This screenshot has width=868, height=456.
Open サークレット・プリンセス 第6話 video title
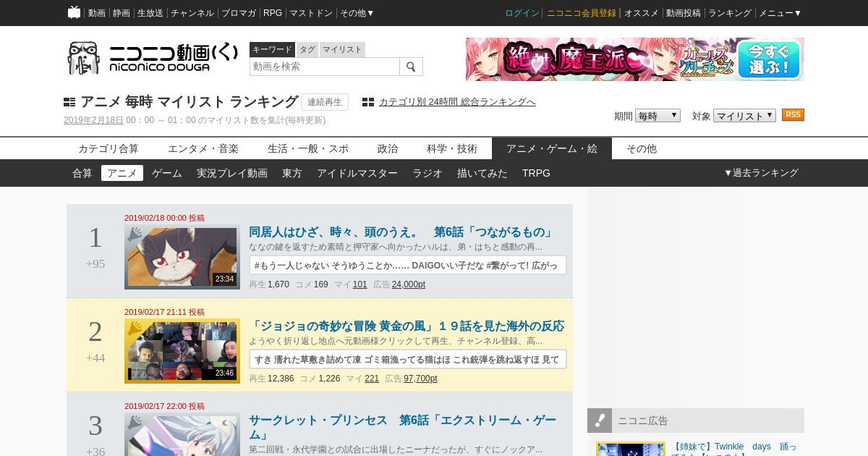coord(403,427)
